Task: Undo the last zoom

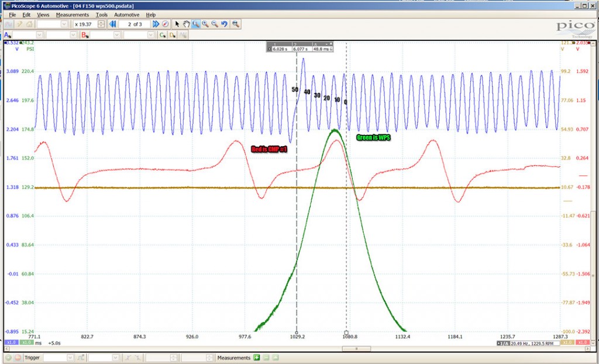Action: (x=224, y=24)
